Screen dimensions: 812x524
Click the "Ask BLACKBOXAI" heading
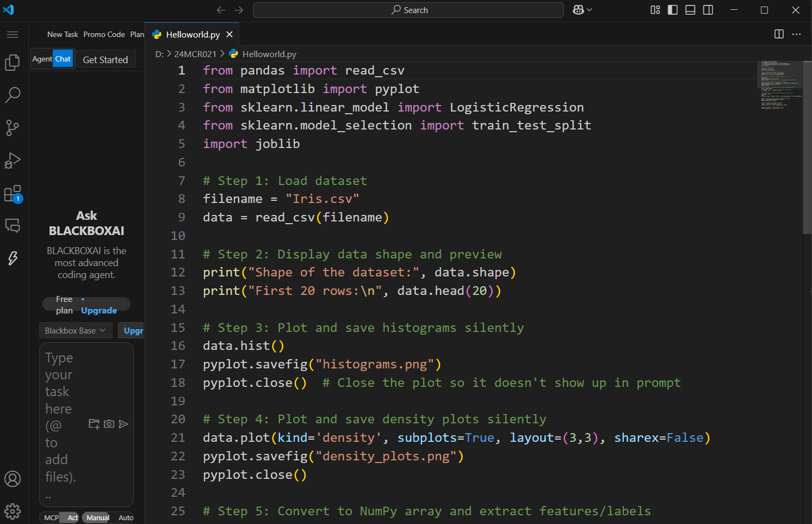click(86, 223)
